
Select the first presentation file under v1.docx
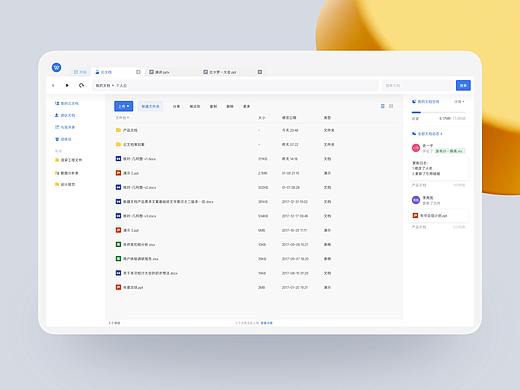pos(127,173)
